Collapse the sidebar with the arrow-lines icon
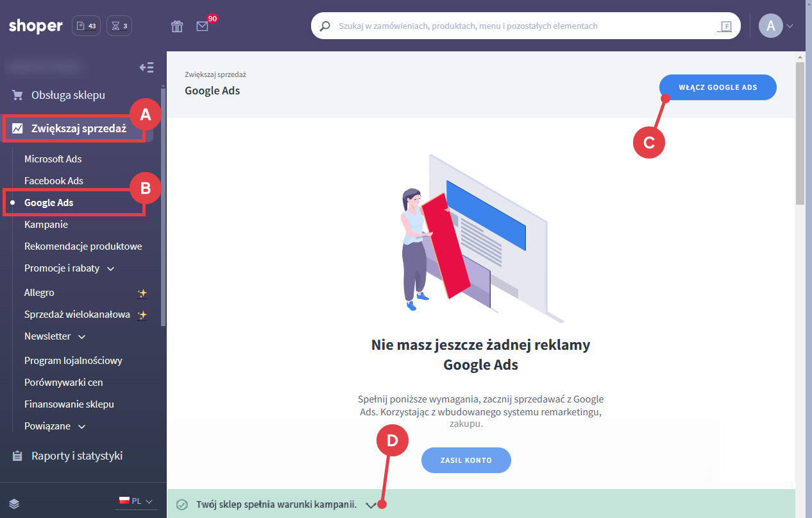The height and width of the screenshot is (518, 812). point(146,67)
